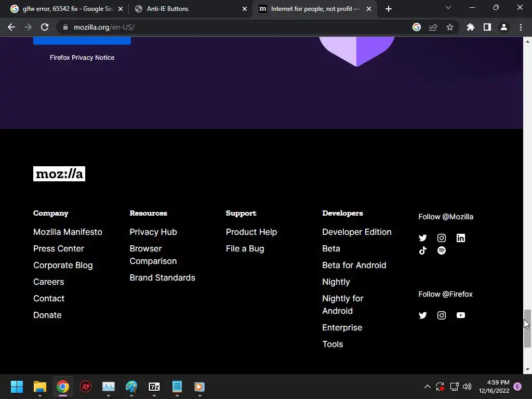This screenshot has width=532, height=399.
Task: Share this page icon
Action: pyautogui.click(x=433, y=27)
